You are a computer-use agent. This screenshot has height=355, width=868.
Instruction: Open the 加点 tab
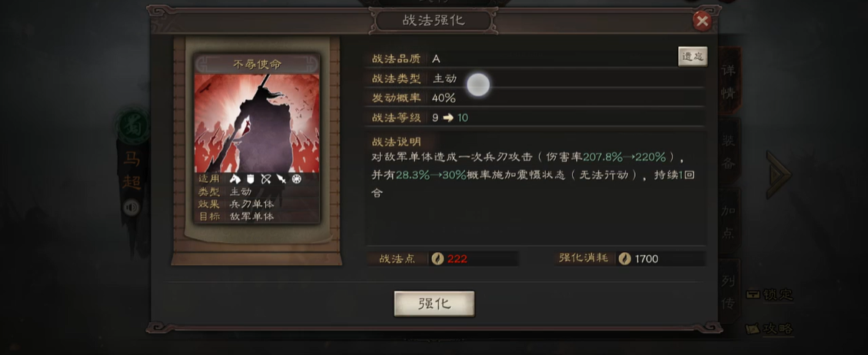point(729,221)
